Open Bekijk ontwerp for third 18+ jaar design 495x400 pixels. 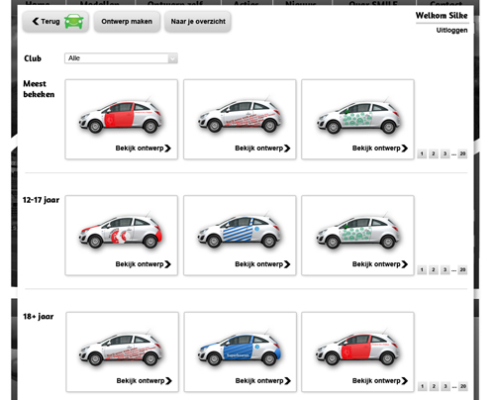[380, 381]
